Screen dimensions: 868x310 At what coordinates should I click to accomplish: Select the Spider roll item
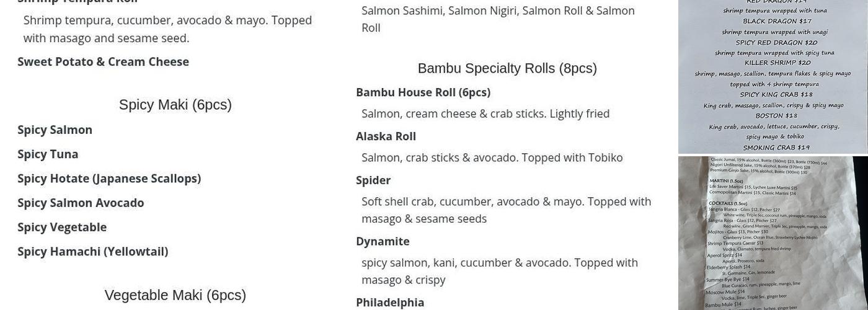click(x=373, y=180)
